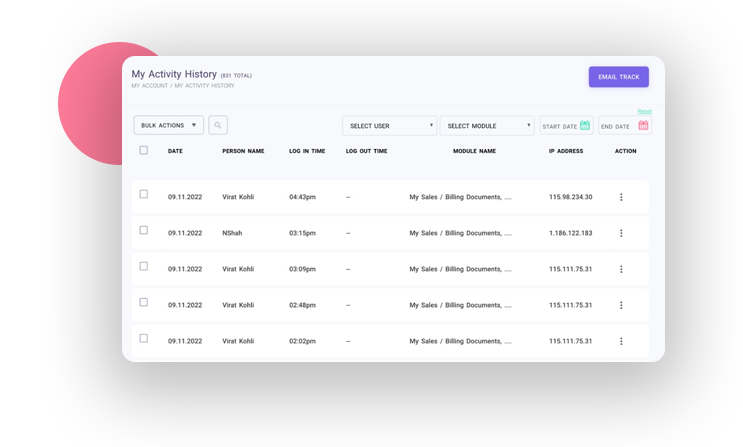Open action menu for 02:48pm row
The height and width of the screenshot is (447, 743).
pyautogui.click(x=621, y=305)
